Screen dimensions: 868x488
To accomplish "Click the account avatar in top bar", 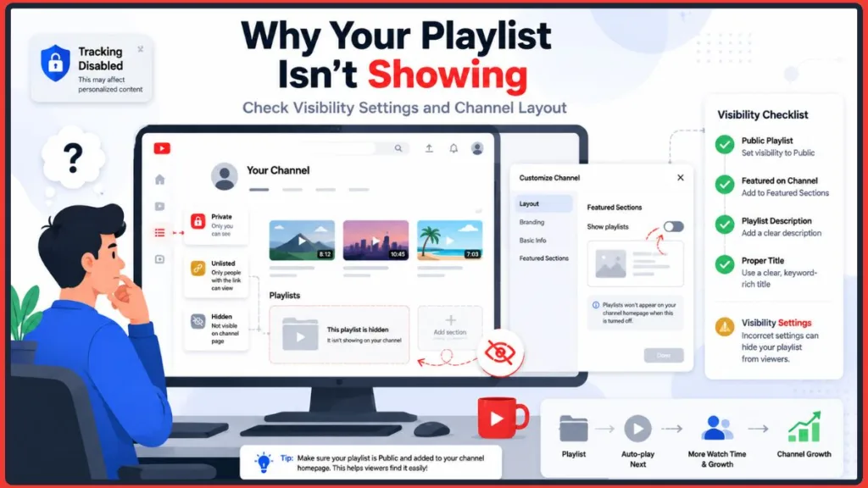I will (477, 148).
